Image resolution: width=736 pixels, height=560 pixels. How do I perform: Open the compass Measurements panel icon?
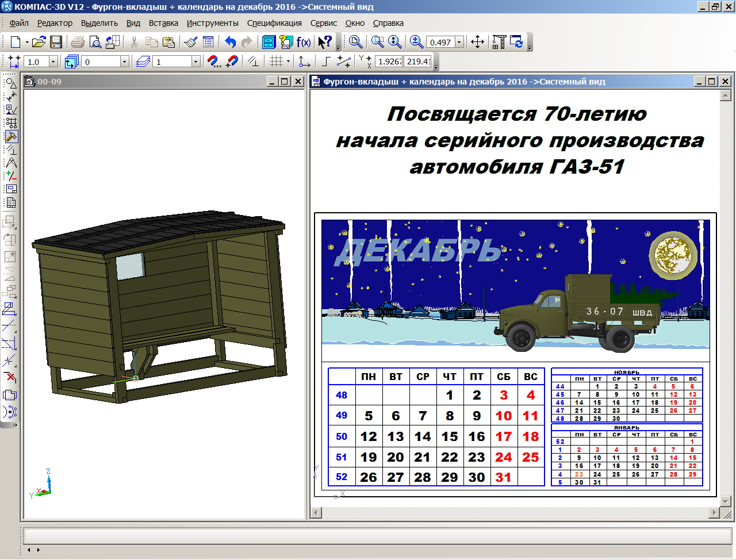point(11,163)
